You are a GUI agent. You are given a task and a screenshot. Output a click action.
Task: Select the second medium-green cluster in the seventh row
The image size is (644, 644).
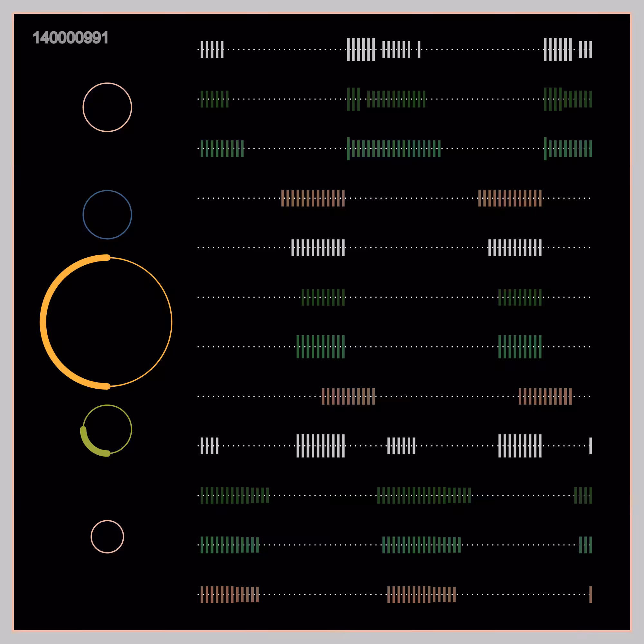point(520,347)
